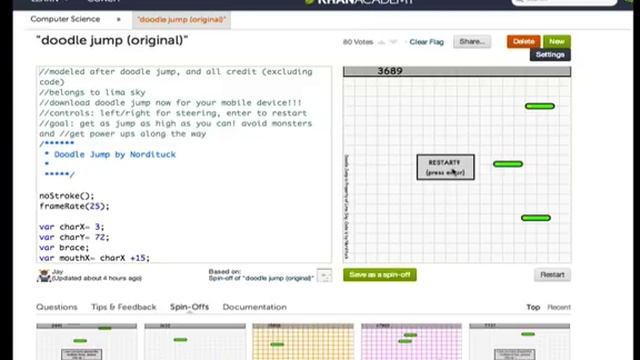Image resolution: width=640 pixels, height=360 pixels.
Task: Switch to the Questions tab
Action: pyautogui.click(x=57, y=307)
